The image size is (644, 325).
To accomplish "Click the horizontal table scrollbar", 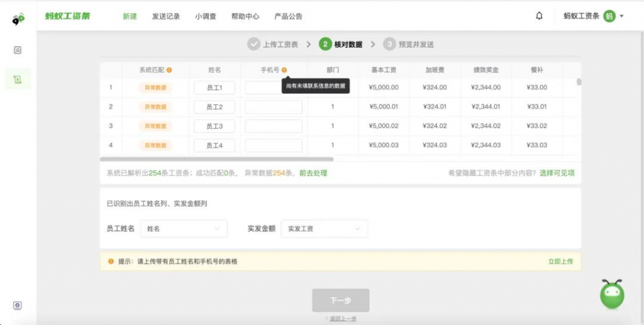I will tap(216, 160).
